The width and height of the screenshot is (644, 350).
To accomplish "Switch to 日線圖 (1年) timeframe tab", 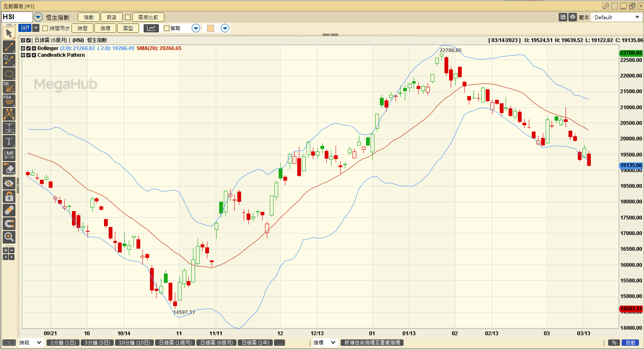I will coord(255,342).
